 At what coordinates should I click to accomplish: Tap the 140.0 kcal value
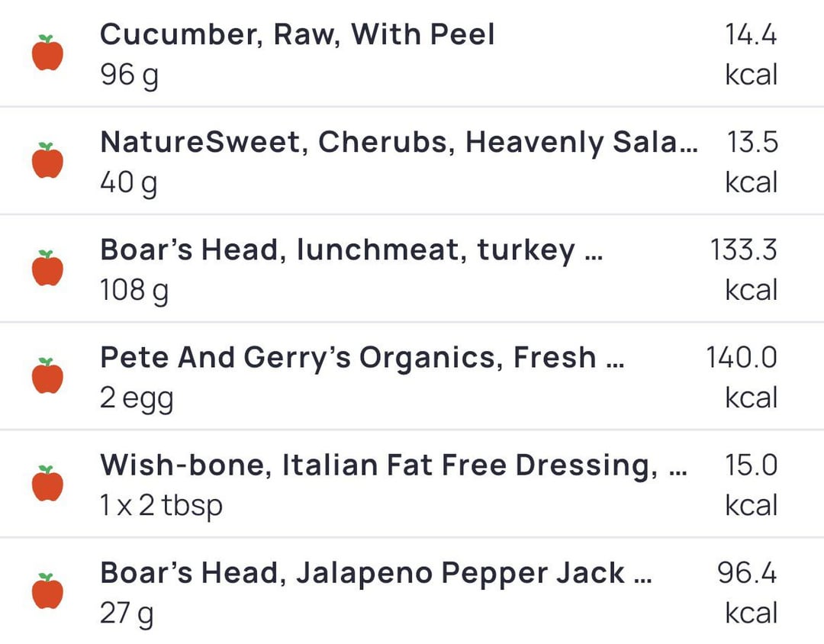(x=742, y=378)
